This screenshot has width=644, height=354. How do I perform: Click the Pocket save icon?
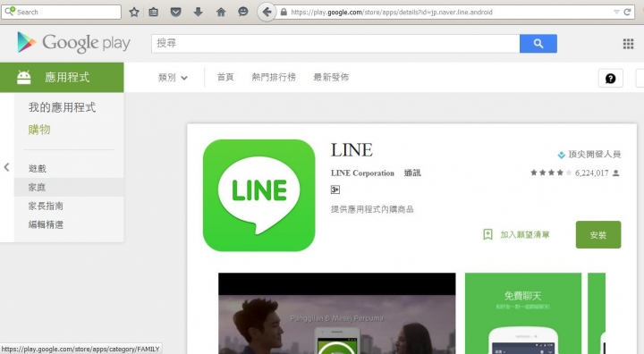176,12
